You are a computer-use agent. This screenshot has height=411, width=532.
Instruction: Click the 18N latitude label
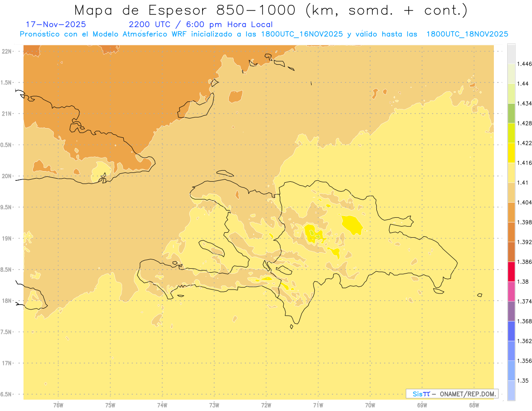click(7, 301)
